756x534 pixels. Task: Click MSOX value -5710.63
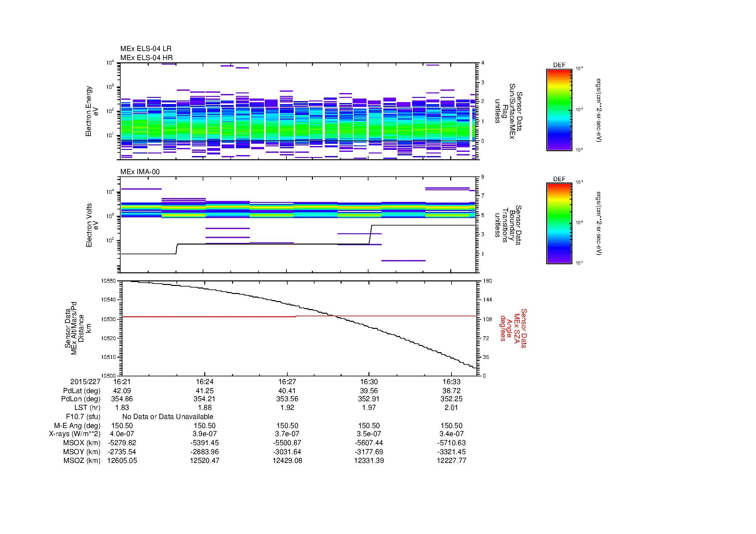(x=452, y=443)
